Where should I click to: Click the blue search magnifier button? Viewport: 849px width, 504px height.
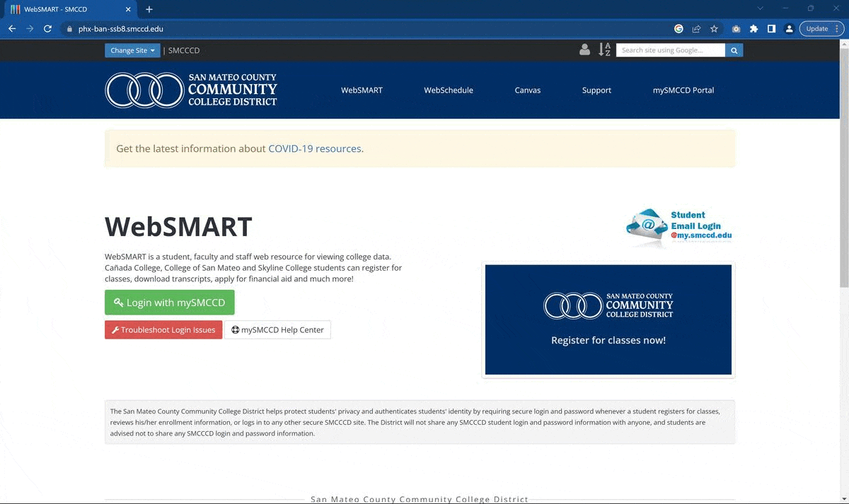[x=734, y=50]
